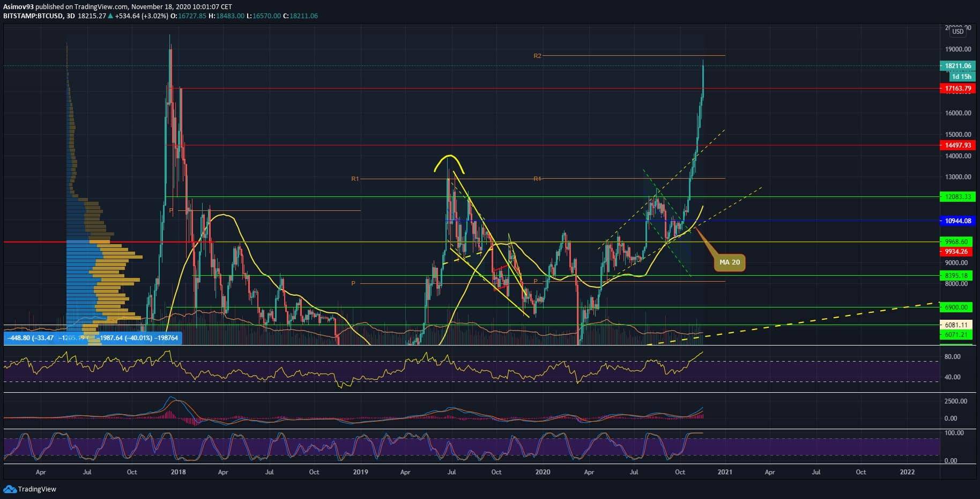Viewport: 980px width, 499px height.
Task: Select the green 6900.00 price level tag
Action: (x=957, y=307)
